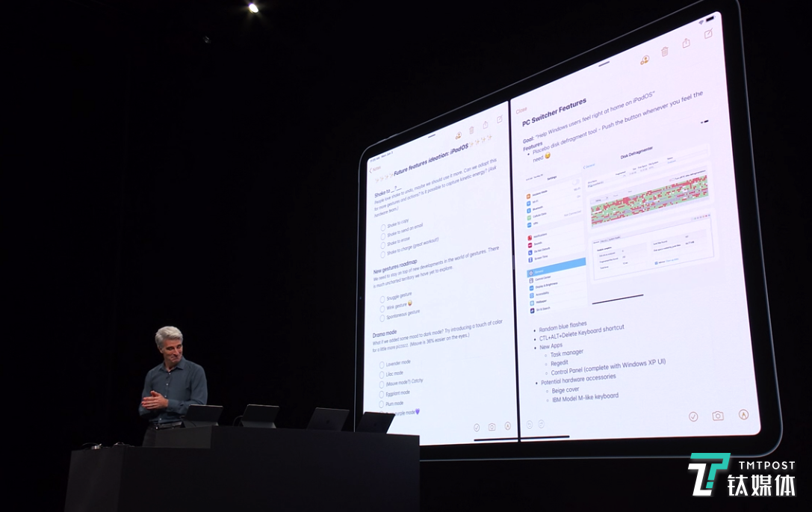Screen dimensions: 812x512
Task: Create new note with right pane compose icon
Action: point(708,34)
